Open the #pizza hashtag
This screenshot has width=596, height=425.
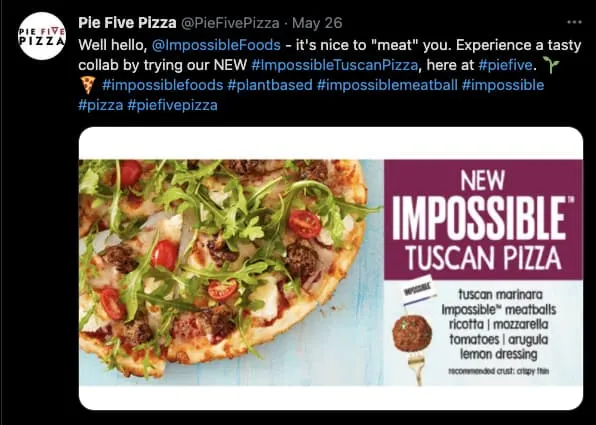[x=101, y=105]
